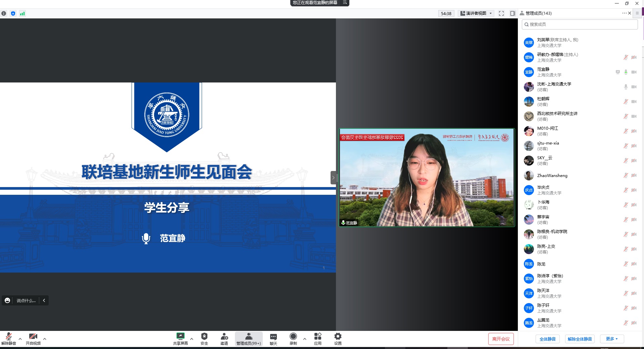Click the 搜索成员 search field
The image size is (644, 349).
580,24
